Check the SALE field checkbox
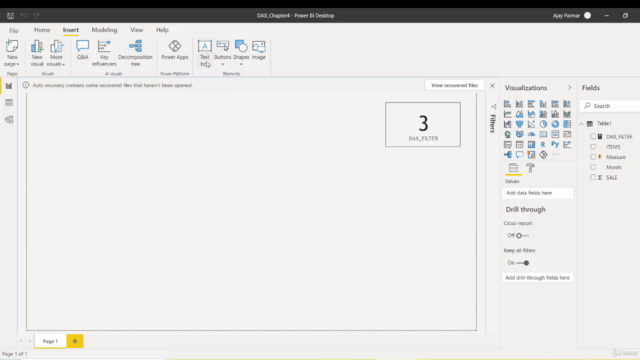The height and width of the screenshot is (360, 640). [x=593, y=177]
